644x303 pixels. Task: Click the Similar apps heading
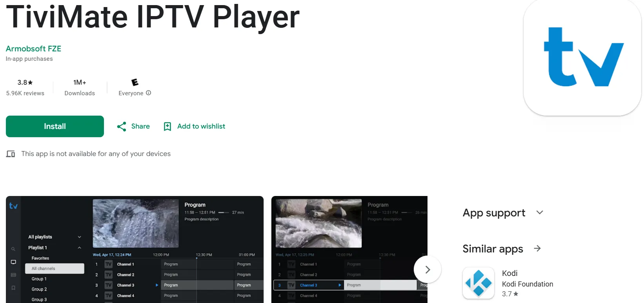(493, 249)
